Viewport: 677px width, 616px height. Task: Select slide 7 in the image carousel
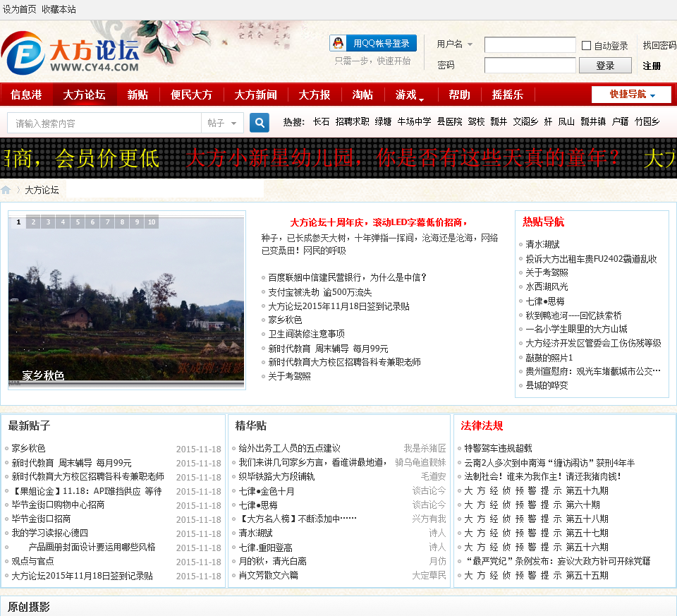pos(107,222)
